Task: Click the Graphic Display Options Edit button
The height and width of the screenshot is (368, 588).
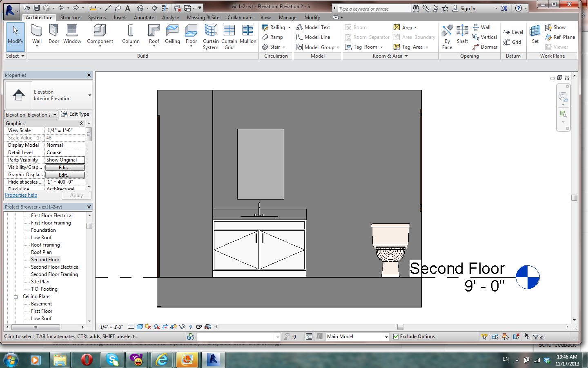Action: pos(65,175)
